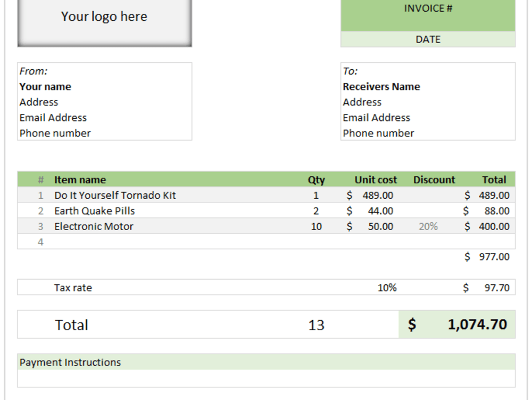Screen dimensions: 532x400
Task: Select grand total 1,074.70
Action: tap(457, 324)
